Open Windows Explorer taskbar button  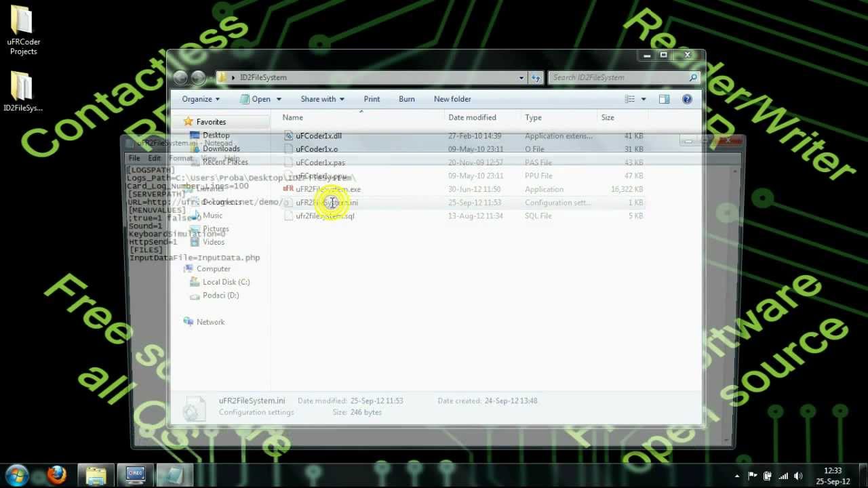pos(96,475)
